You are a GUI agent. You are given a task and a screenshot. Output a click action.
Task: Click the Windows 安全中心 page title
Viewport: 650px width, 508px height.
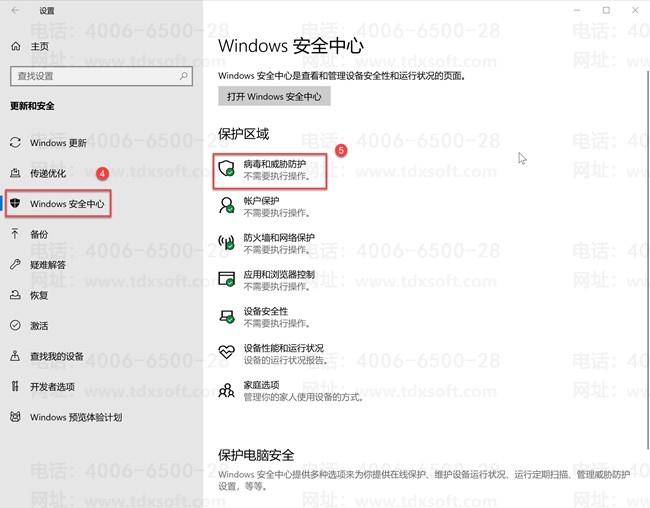(x=291, y=46)
